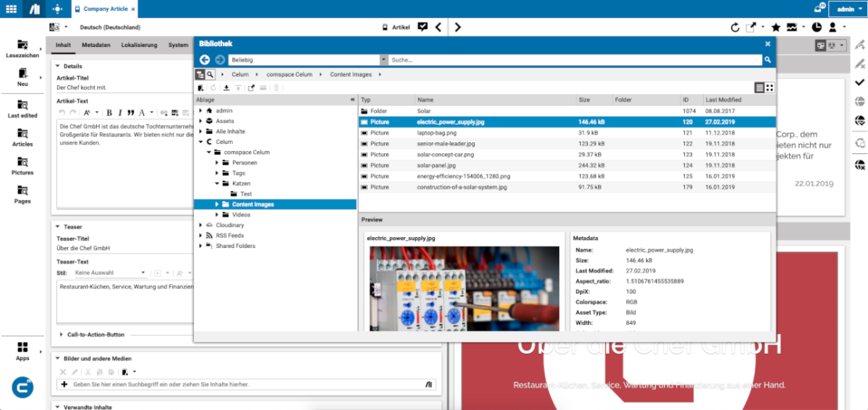Image resolution: width=868 pixels, height=410 pixels.
Task: Collapse the Details section
Action: 58,66
